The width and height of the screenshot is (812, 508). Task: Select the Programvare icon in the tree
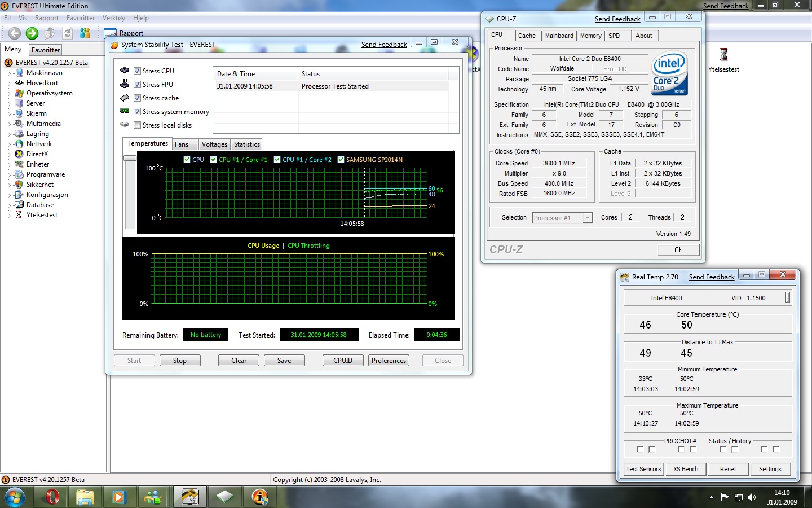[x=19, y=174]
